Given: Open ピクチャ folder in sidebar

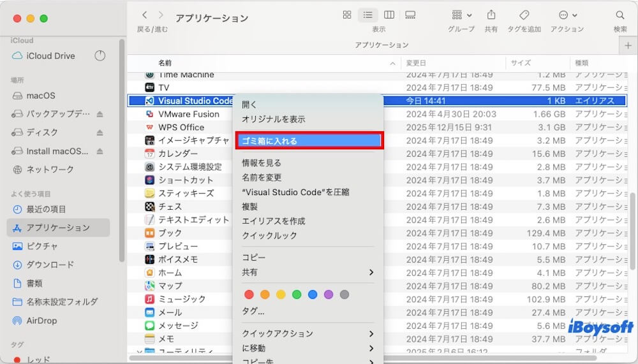Looking at the screenshot, I should 42,246.
